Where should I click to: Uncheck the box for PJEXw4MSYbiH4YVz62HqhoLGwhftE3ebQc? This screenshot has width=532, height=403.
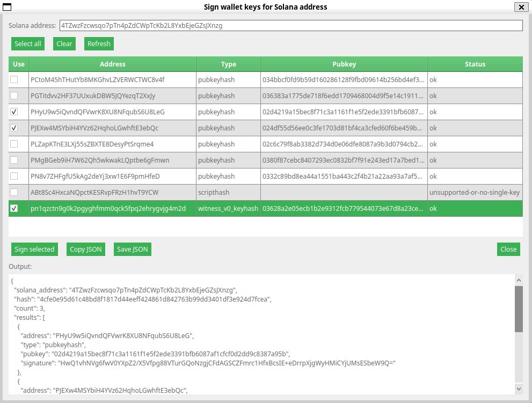[x=14, y=128]
